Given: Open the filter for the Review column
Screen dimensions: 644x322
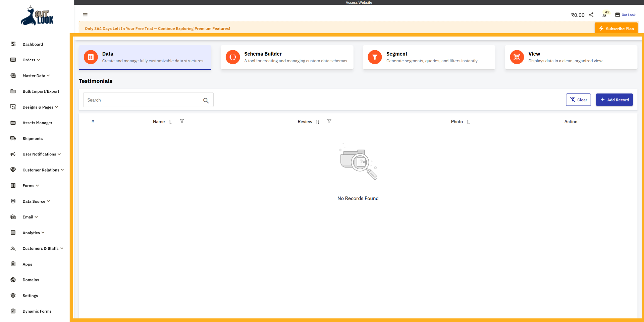Looking at the screenshot, I should click(x=329, y=121).
